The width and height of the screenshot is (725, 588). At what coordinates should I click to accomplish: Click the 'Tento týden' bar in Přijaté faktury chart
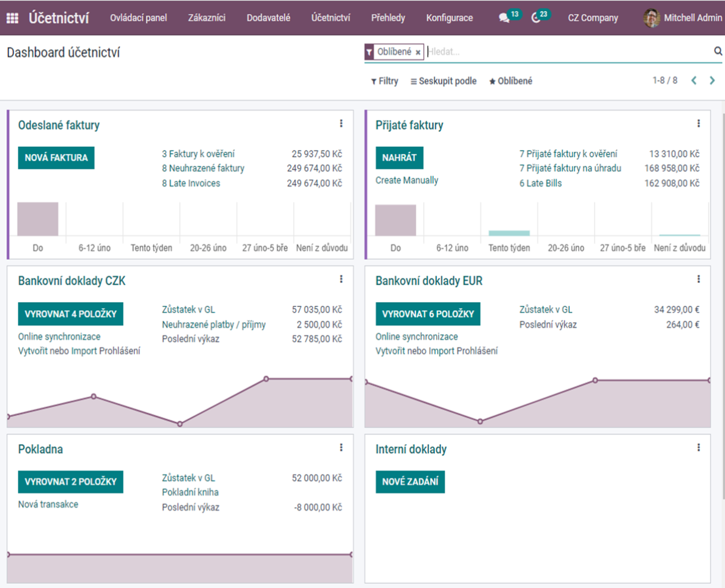(x=509, y=233)
